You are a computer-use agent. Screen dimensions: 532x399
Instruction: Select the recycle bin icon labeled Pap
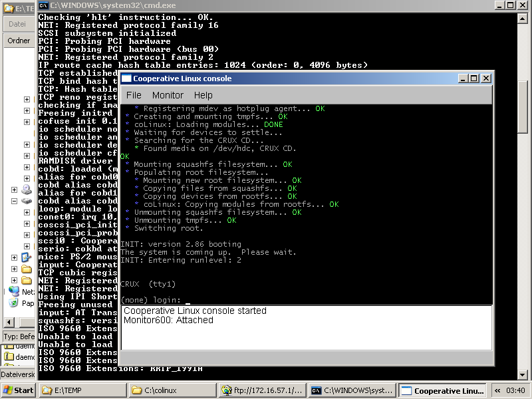(x=13, y=303)
